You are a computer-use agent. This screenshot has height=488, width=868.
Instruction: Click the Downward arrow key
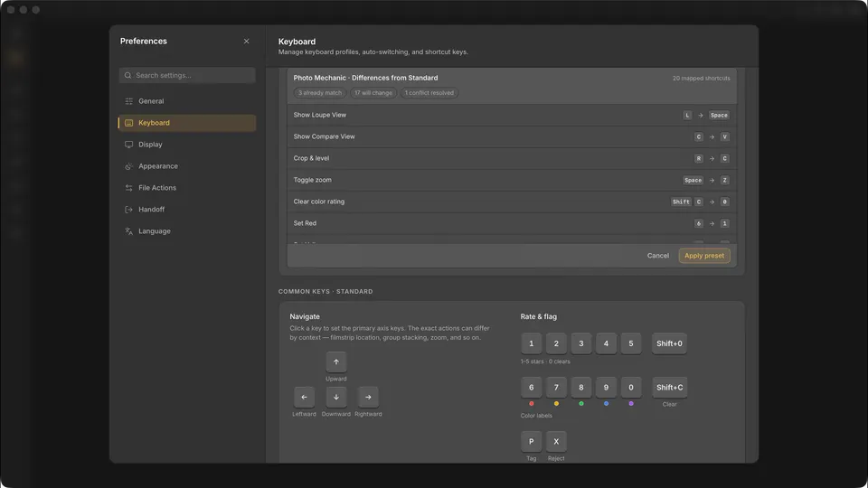tap(336, 397)
